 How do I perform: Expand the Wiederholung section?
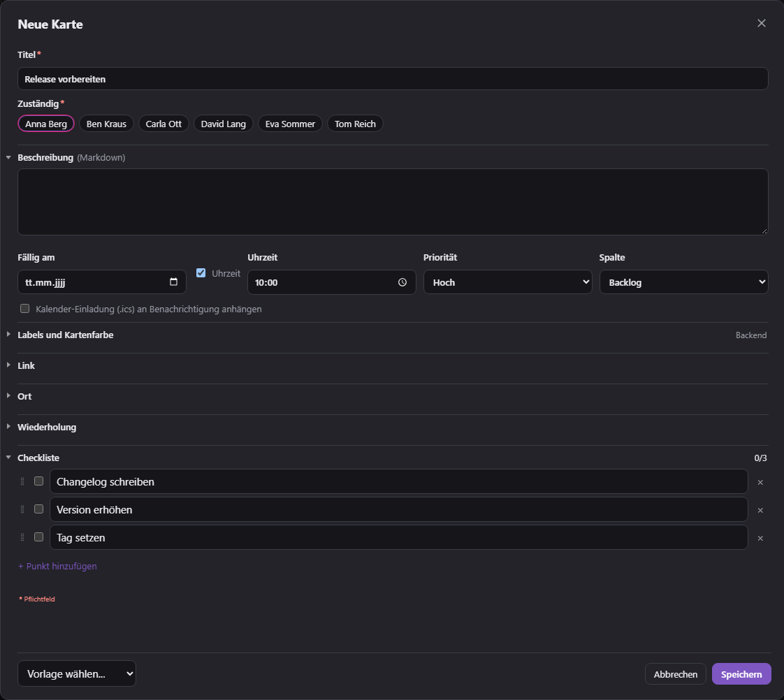click(8, 427)
